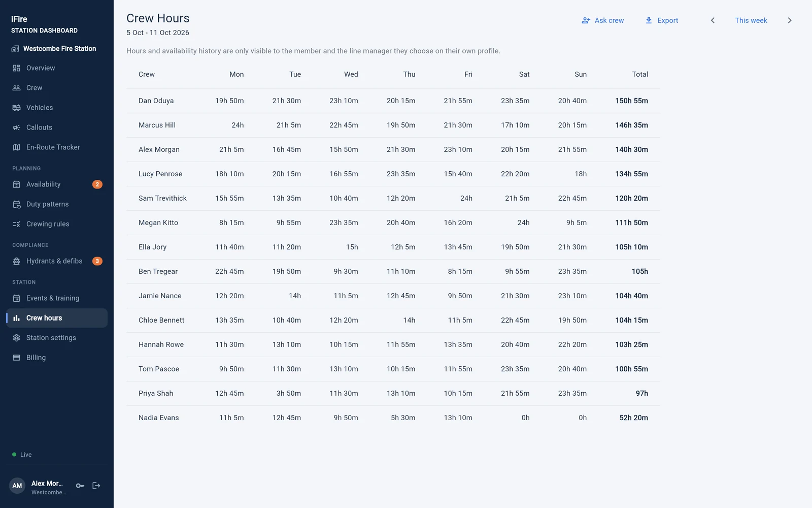
Task: Click the Station settings gear icon
Action: click(x=16, y=338)
